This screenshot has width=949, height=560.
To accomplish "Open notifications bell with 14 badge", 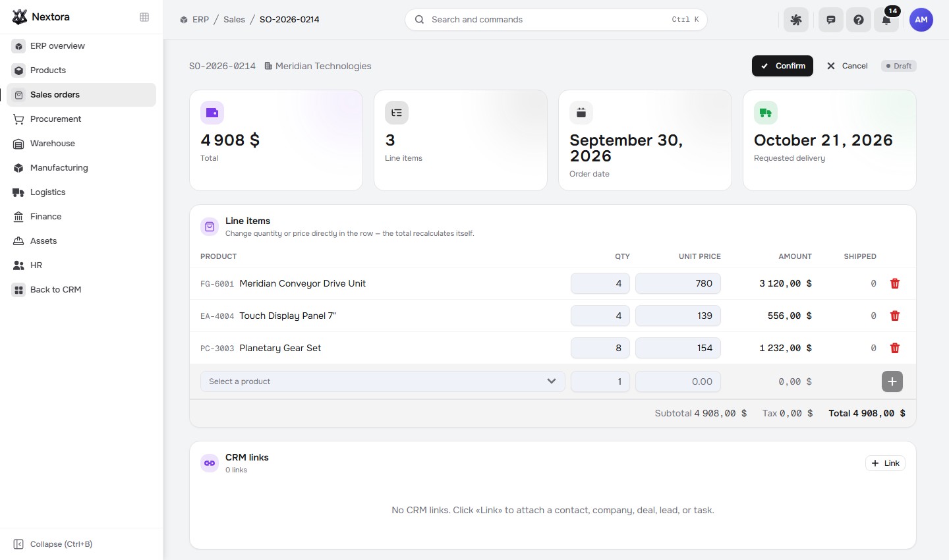I will 886,20.
